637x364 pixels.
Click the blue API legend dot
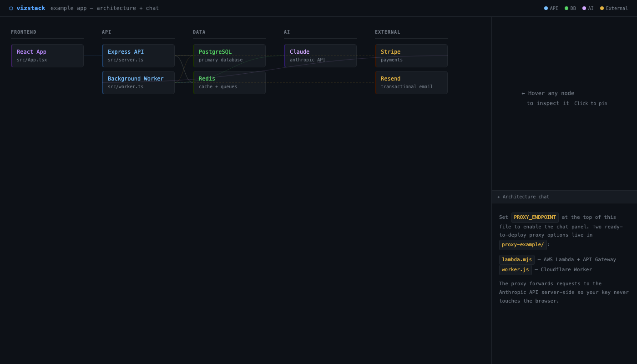(x=546, y=8)
